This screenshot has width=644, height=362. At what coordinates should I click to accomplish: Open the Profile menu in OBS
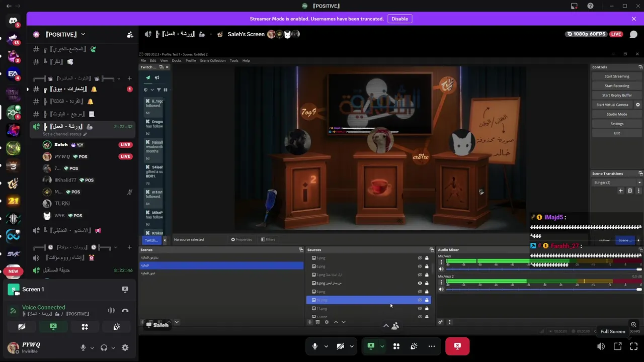coord(191,60)
